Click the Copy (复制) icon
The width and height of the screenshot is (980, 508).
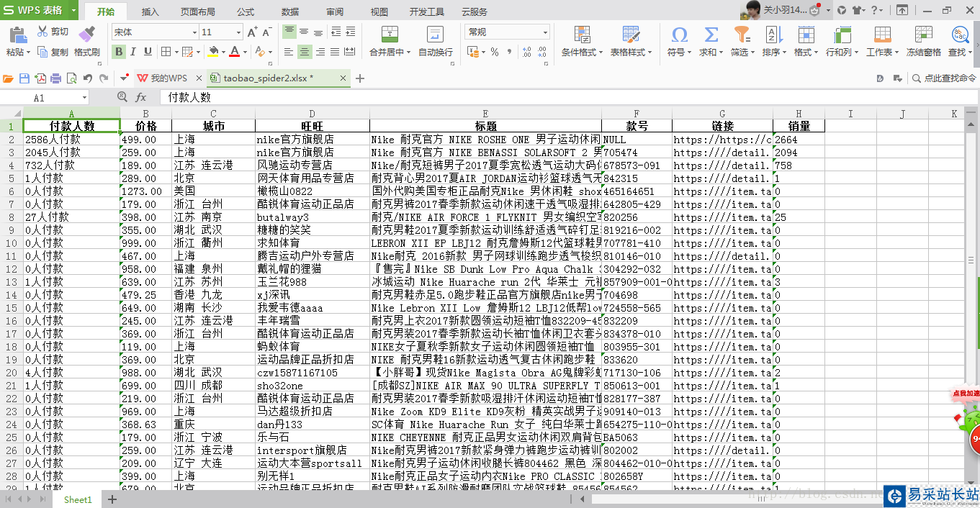pyautogui.click(x=42, y=52)
